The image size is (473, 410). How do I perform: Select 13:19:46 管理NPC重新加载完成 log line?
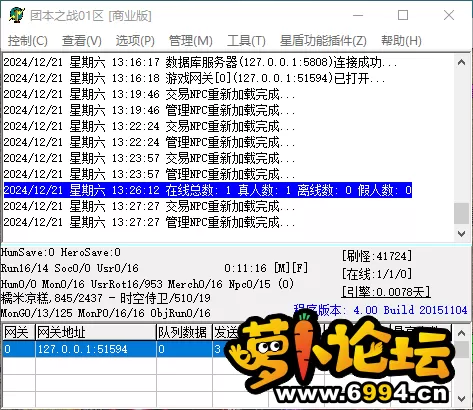coord(149,110)
